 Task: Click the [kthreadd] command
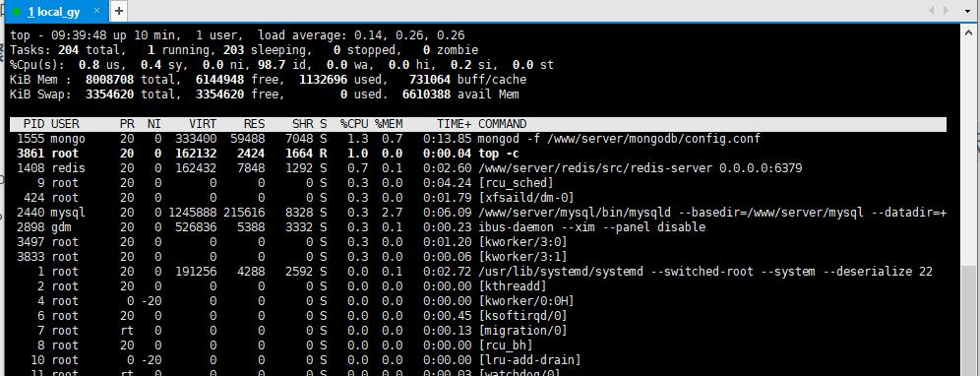pos(513,286)
